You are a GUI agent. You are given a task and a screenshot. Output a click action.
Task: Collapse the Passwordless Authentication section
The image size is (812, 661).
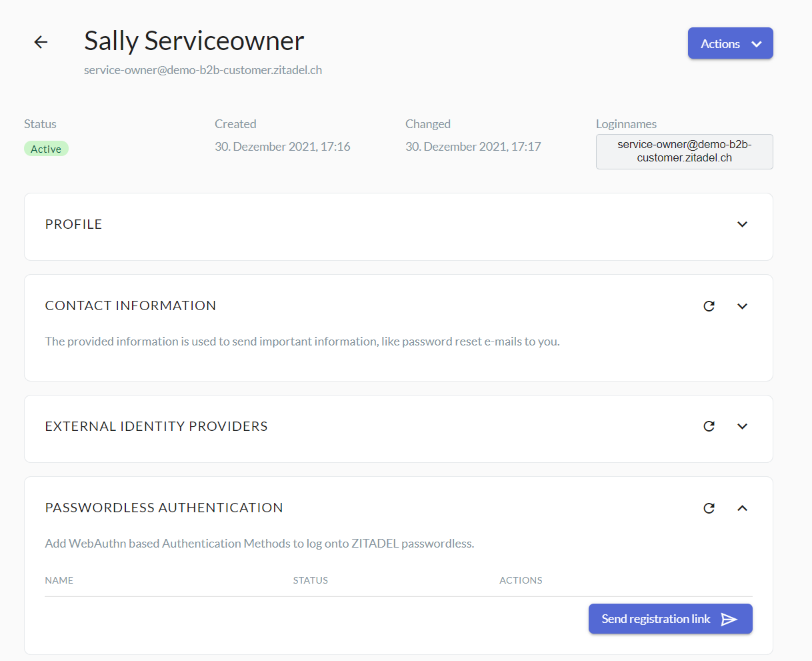pyautogui.click(x=742, y=508)
